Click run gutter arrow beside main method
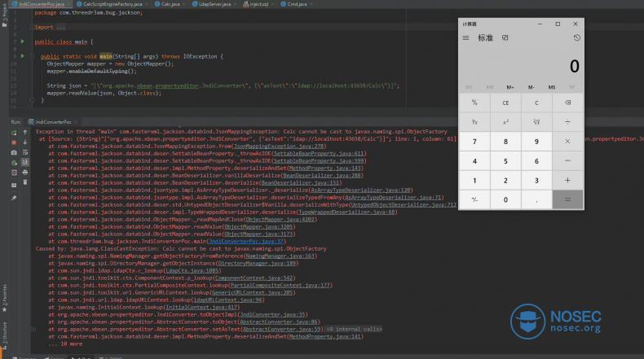Image resolution: width=644 pixels, height=359 pixels. pos(22,56)
